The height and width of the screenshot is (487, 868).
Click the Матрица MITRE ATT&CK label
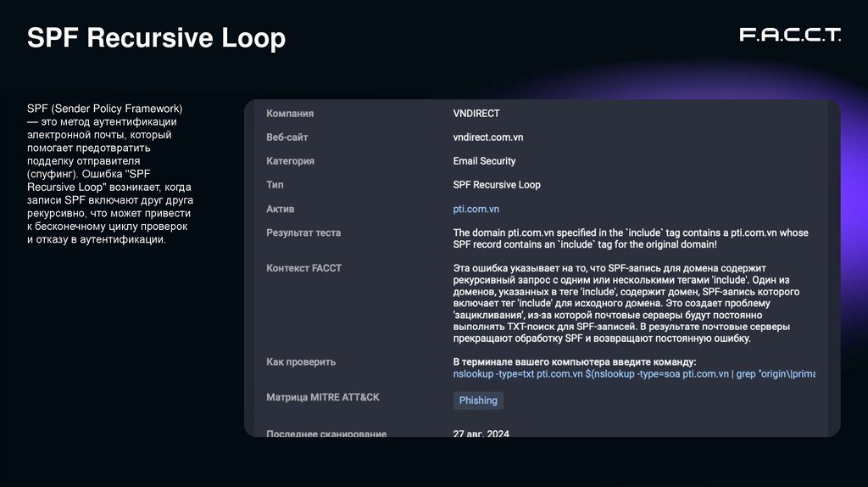point(323,398)
